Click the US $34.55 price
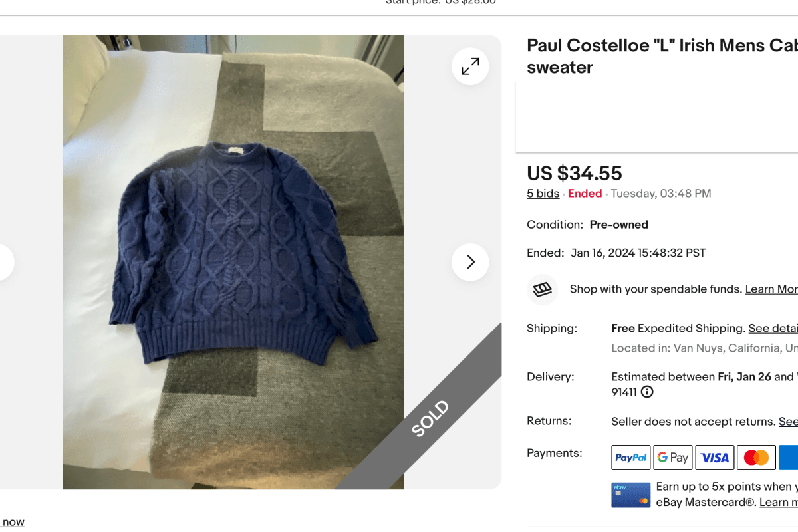This screenshot has width=798, height=532. tap(575, 173)
